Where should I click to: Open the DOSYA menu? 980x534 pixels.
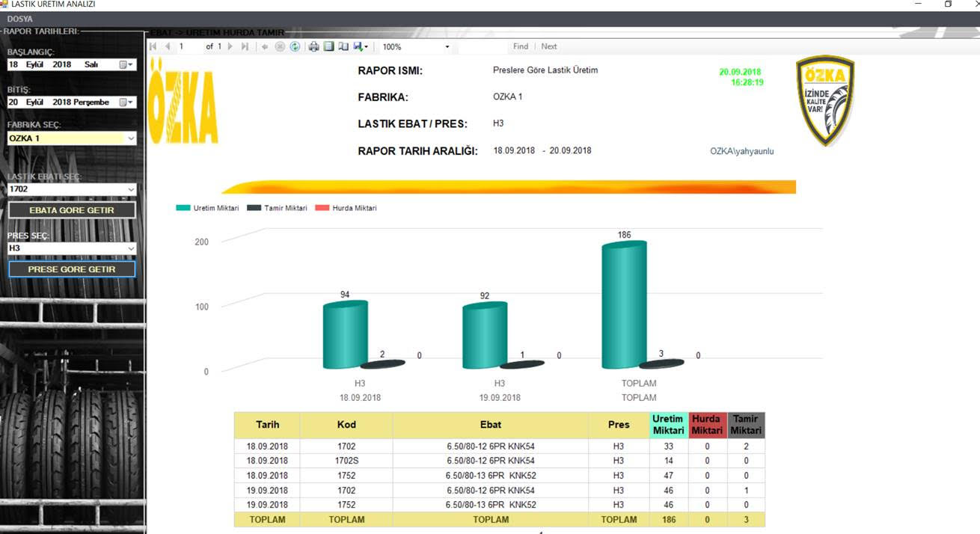tap(20, 19)
